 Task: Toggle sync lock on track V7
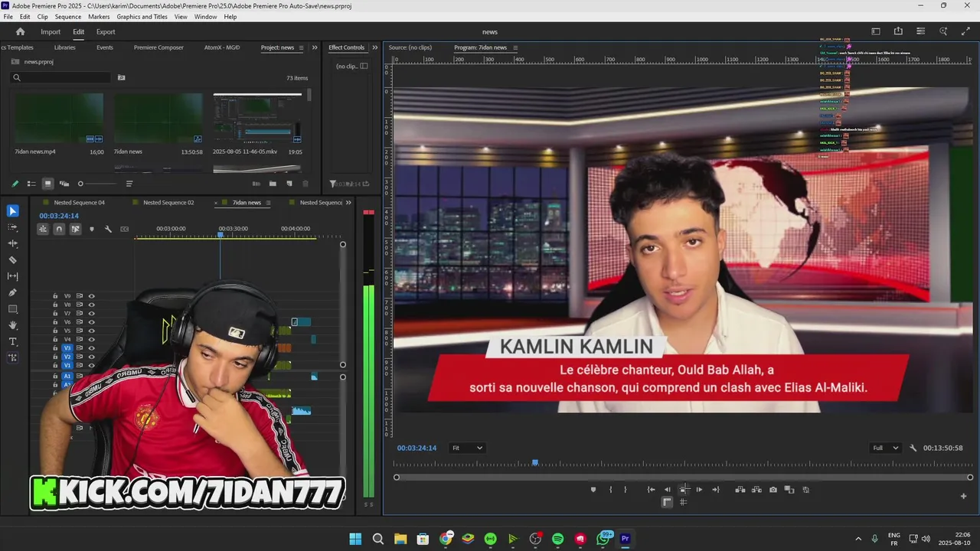tap(79, 314)
